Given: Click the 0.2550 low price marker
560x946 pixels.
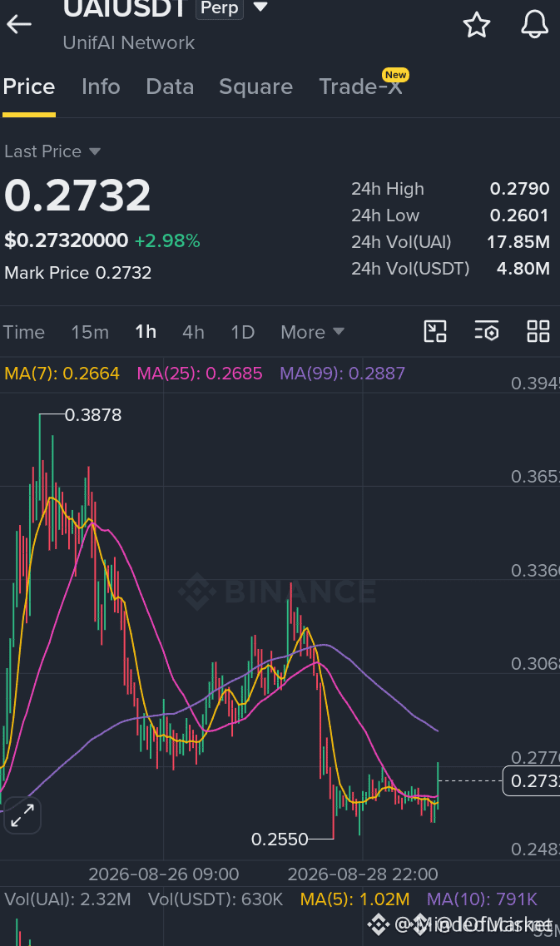Looking at the screenshot, I should [280, 840].
